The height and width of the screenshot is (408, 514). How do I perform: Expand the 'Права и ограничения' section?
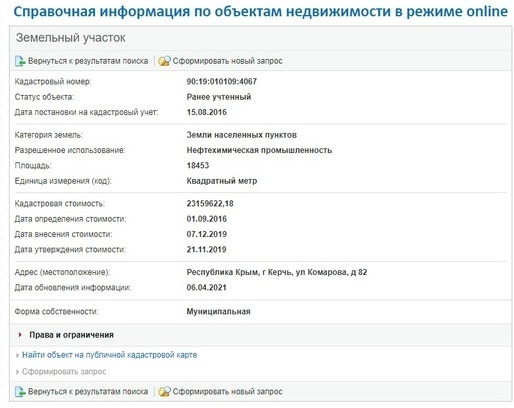71,335
